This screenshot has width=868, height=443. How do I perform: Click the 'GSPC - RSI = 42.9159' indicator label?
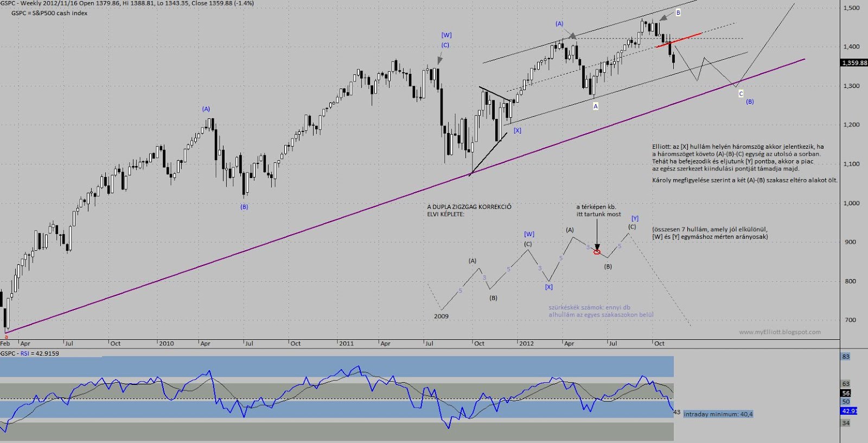point(30,353)
